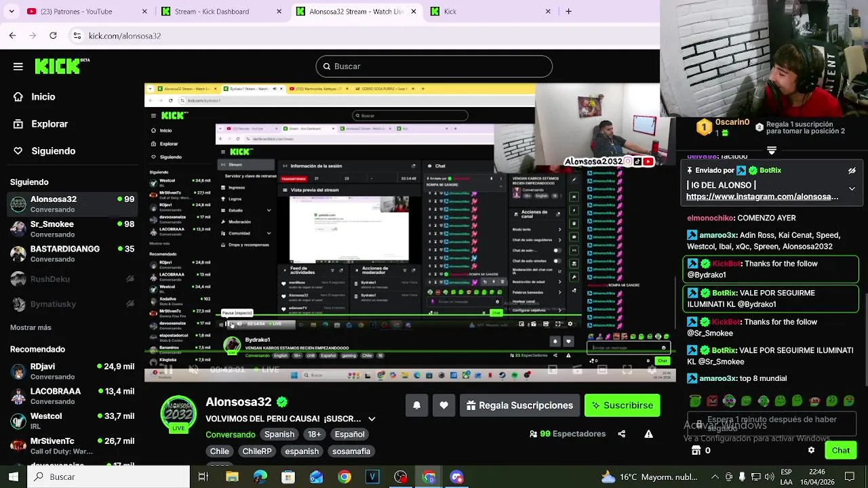Click Oscarin0 top gifter entry

click(x=723, y=127)
